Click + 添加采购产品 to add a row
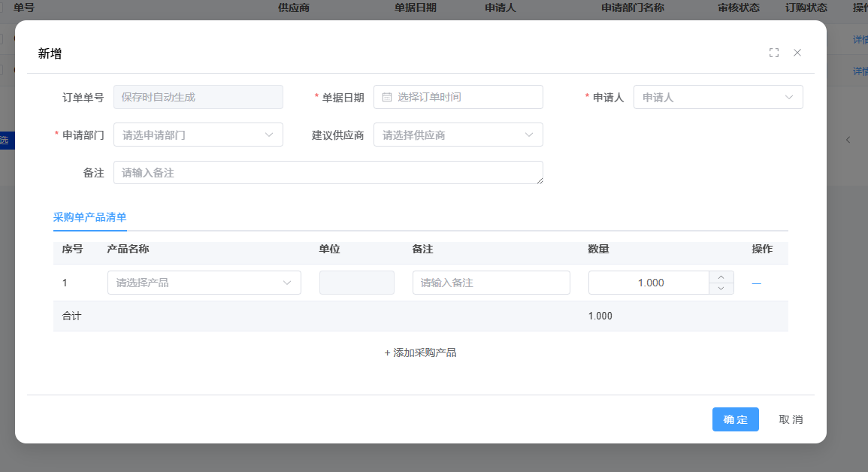The width and height of the screenshot is (868, 472). [420, 352]
